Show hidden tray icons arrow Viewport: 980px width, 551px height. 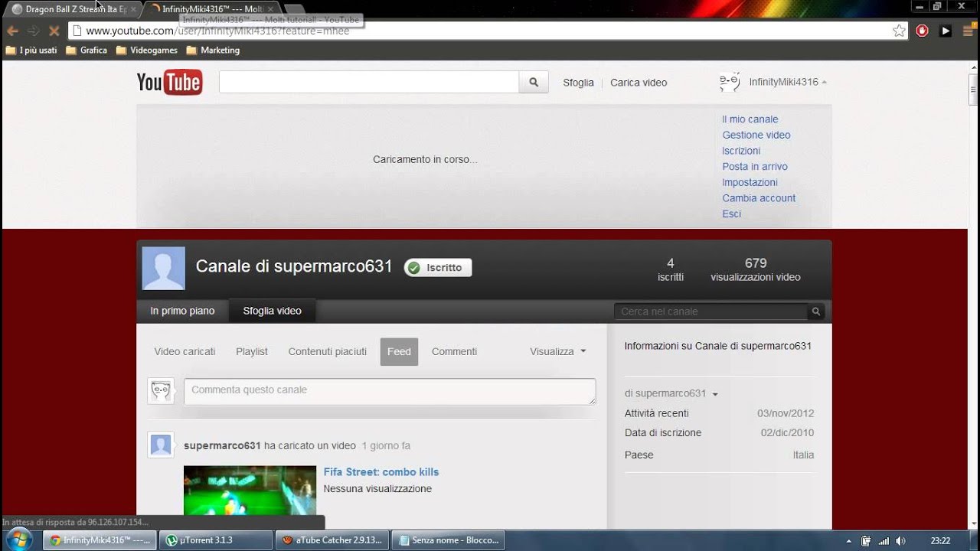coord(848,540)
